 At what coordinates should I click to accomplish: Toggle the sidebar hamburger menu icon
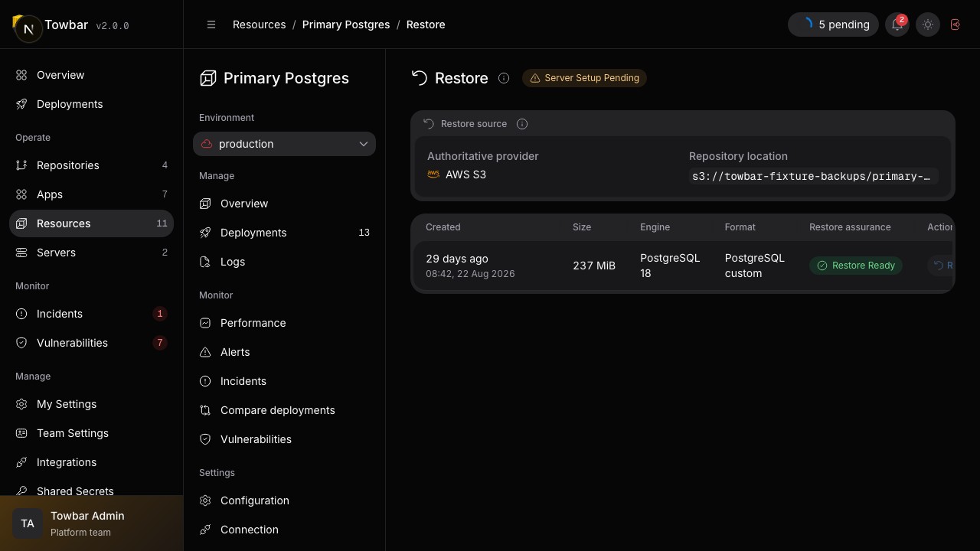(x=211, y=24)
